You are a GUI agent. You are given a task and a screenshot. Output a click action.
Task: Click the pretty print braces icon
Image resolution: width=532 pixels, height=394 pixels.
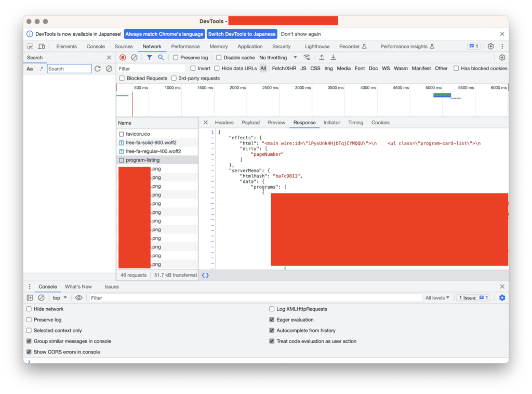205,275
